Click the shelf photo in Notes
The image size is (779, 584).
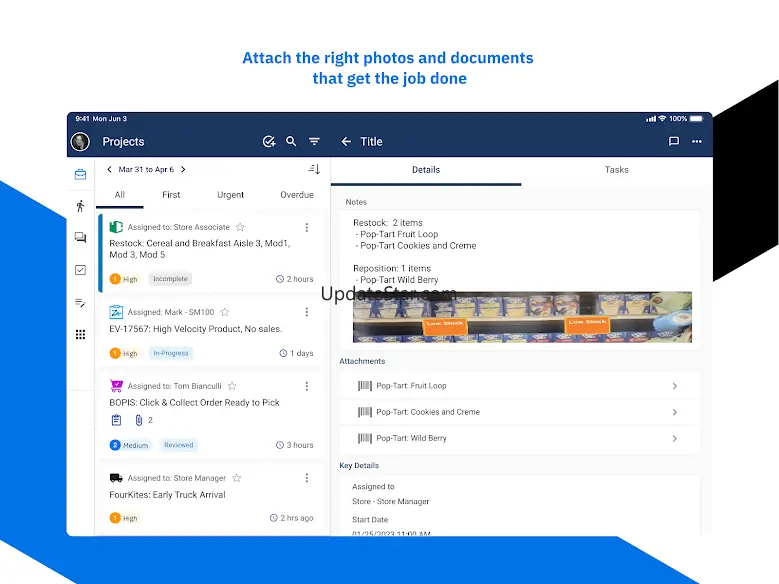coord(522,317)
